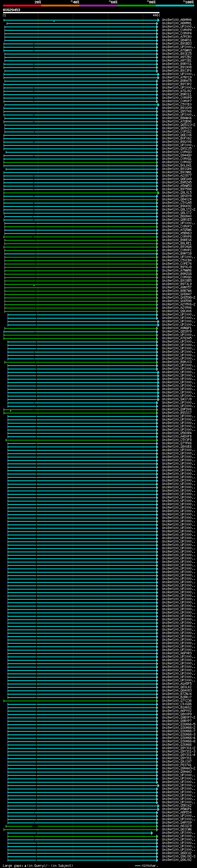197x868 pixels.
Task: Select the UniRef100_A7NY19 label
Action: [x=177, y=78]
